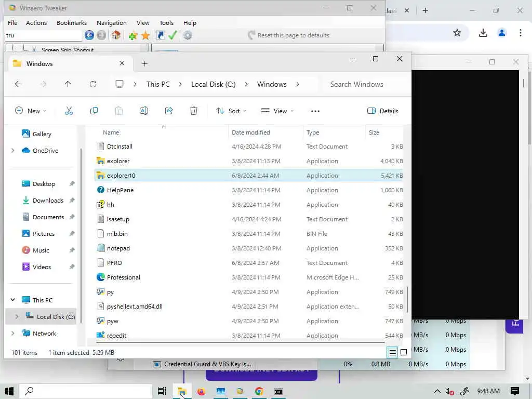Click Explorer file list vertical scrollbar

[407, 299]
